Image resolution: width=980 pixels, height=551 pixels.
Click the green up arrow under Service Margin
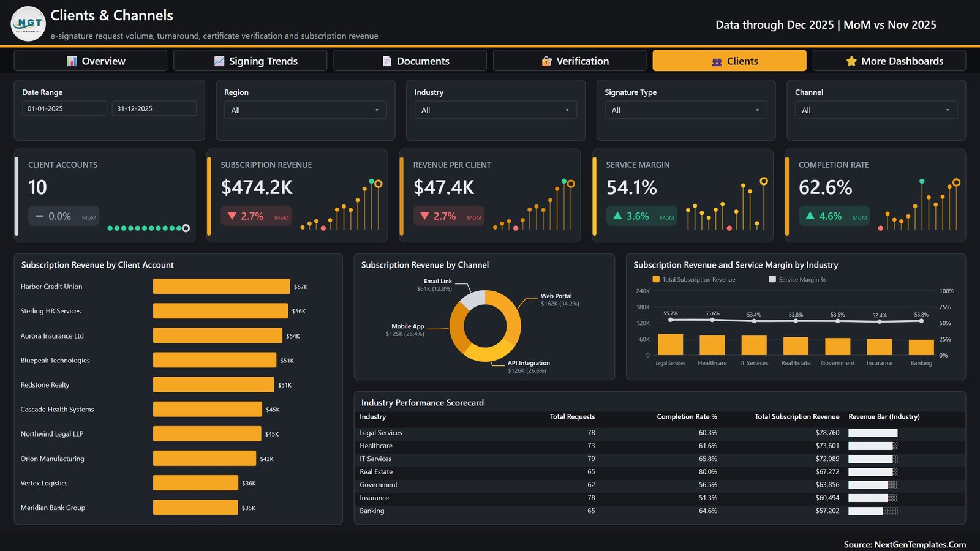pyautogui.click(x=617, y=216)
